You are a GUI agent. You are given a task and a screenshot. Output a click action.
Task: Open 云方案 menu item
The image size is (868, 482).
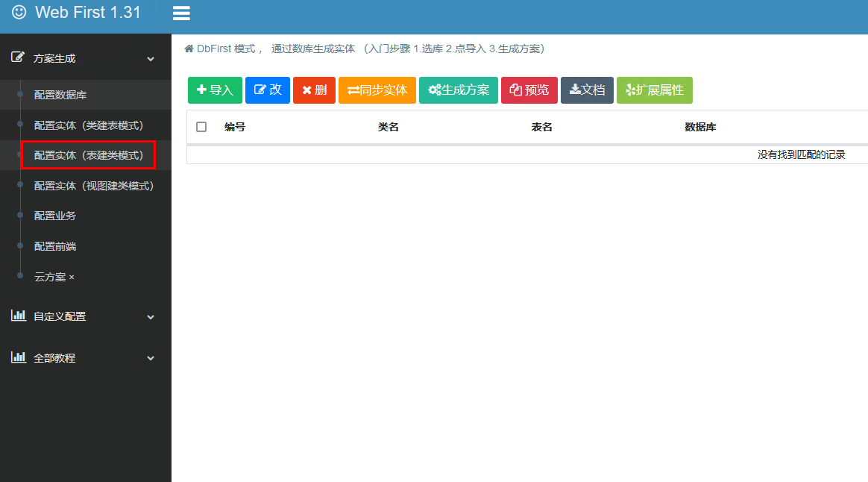click(85, 277)
